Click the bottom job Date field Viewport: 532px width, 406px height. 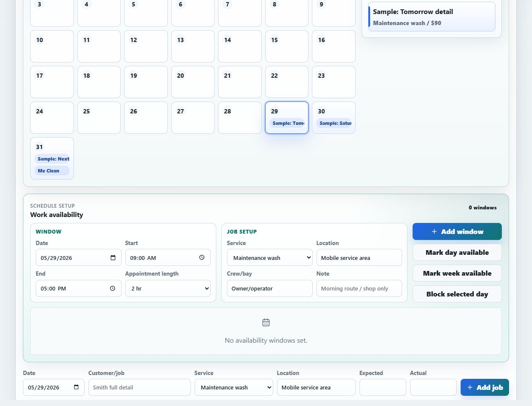[54, 387]
